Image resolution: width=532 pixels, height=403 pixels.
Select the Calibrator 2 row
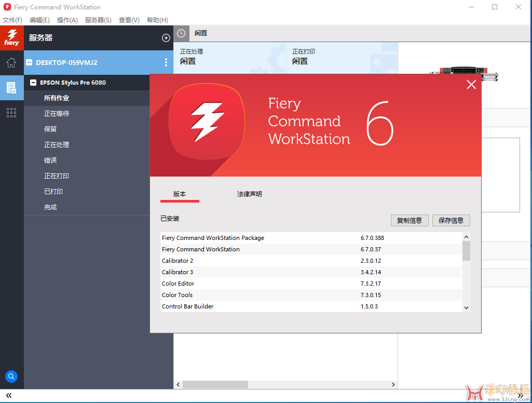pos(311,261)
